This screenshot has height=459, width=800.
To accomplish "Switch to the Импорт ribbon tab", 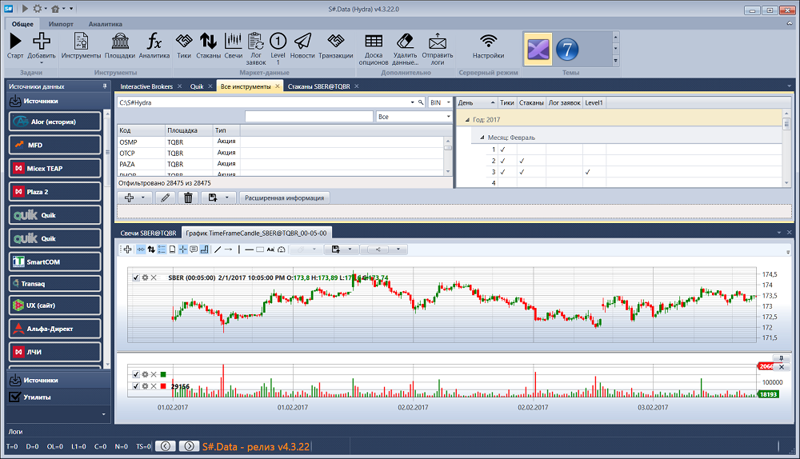I will tap(61, 22).
